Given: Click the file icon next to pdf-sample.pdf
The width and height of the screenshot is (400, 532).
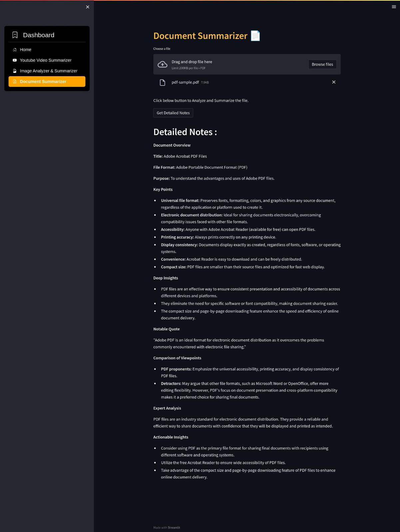Looking at the screenshot, I should click(163, 82).
